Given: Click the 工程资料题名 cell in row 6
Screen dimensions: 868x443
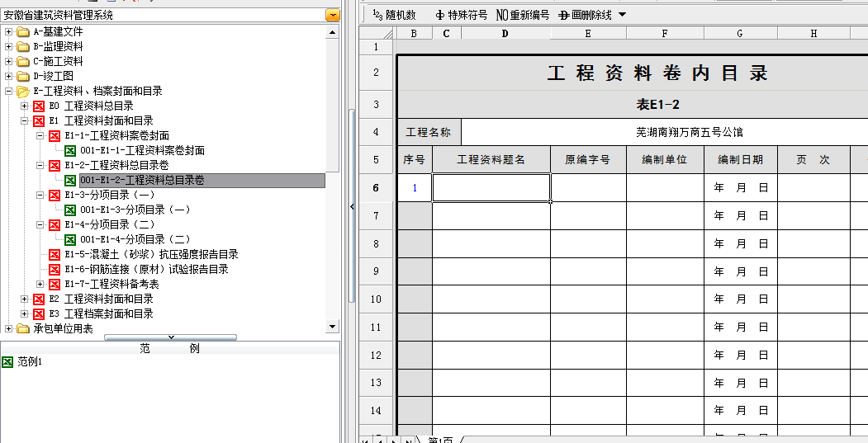Looking at the screenshot, I should (491, 188).
